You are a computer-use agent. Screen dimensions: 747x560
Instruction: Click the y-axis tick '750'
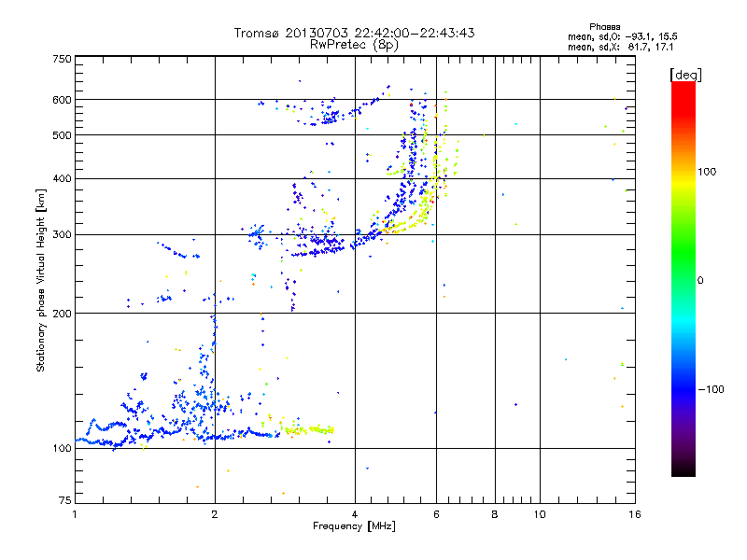point(62,59)
